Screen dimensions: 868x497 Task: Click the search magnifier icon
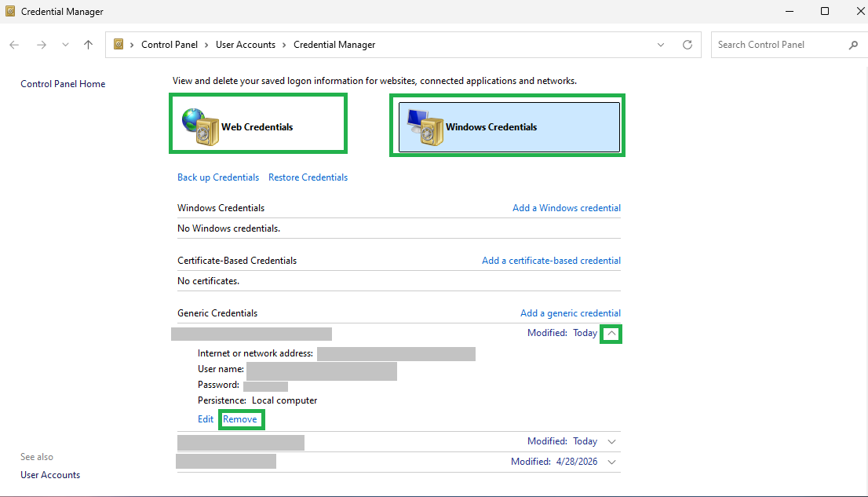tap(853, 45)
